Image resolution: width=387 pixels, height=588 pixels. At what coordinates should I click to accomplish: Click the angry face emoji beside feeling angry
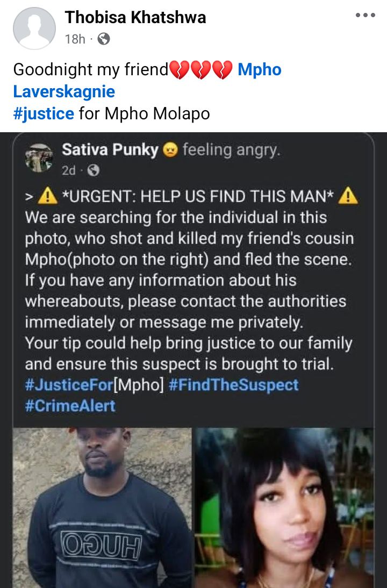pos(169,150)
